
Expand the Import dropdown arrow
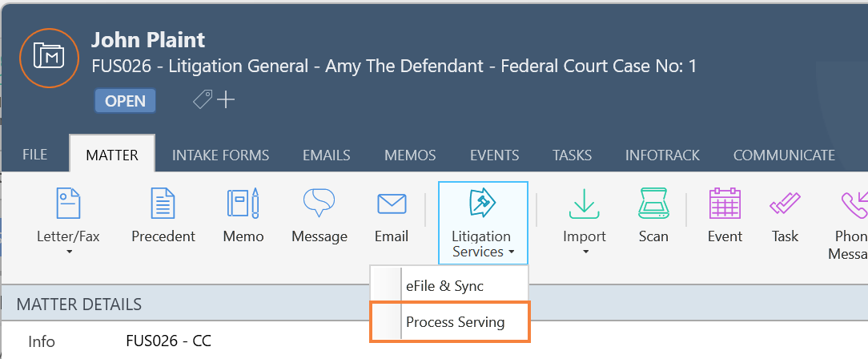tap(585, 252)
